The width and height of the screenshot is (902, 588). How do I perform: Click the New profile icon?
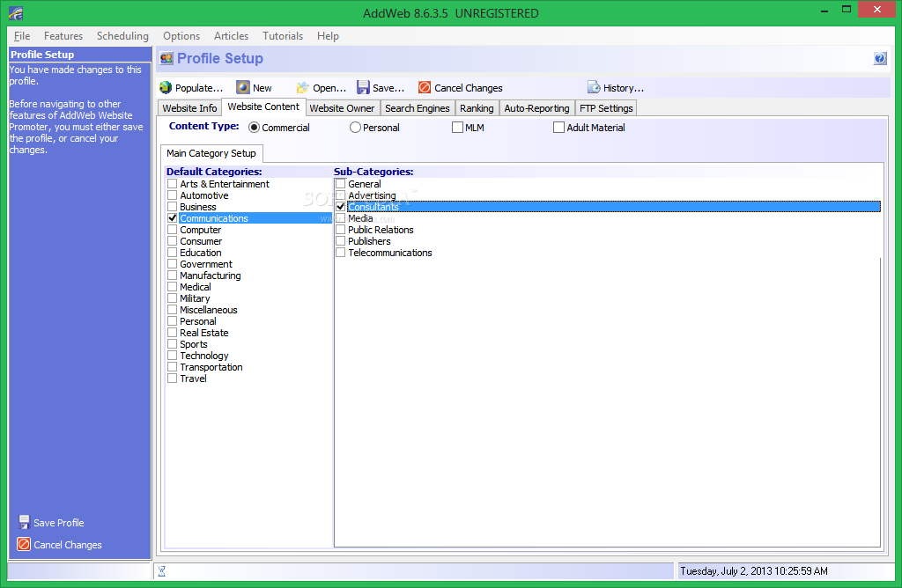coord(243,87)
